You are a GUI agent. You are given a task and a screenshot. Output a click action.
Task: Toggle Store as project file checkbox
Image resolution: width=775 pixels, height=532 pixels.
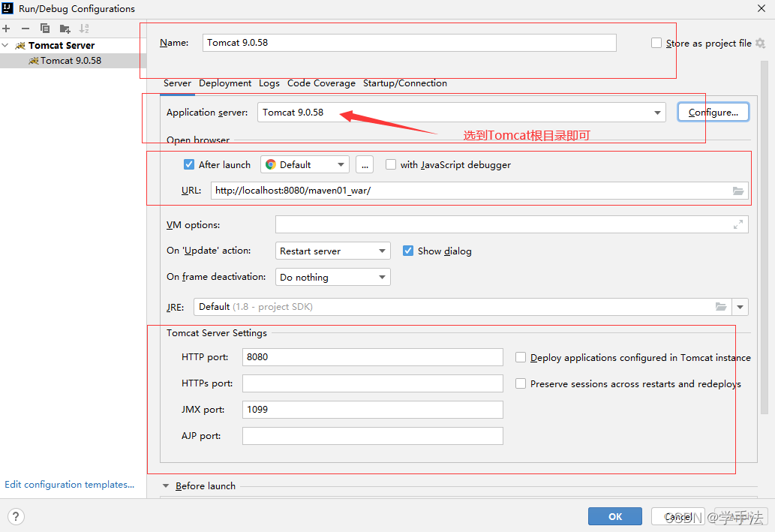pyautogui.click(x=656, y=43)
